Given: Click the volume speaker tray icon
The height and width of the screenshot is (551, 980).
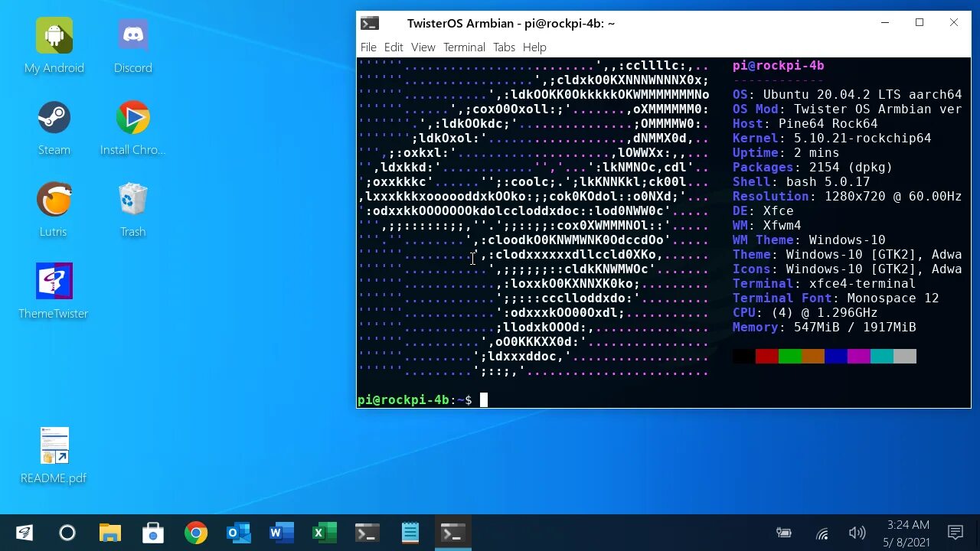Looking at the screenshot, I should point(857,533).
